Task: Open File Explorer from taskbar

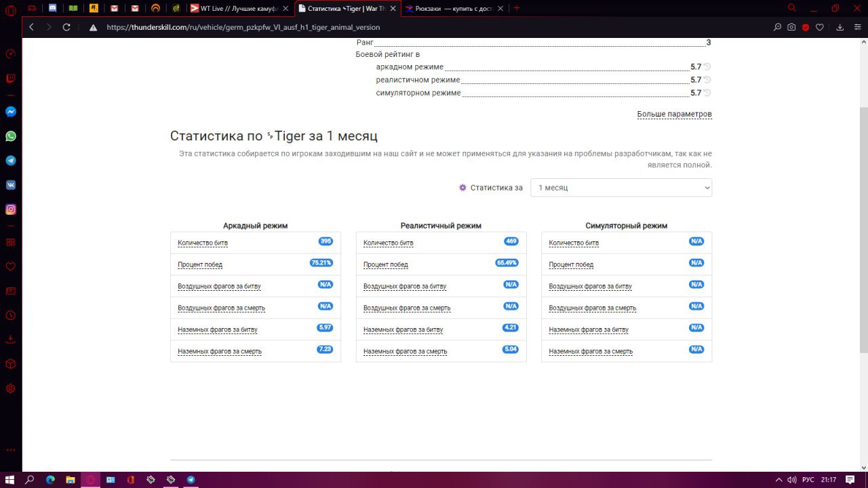Action: point(70,479)
